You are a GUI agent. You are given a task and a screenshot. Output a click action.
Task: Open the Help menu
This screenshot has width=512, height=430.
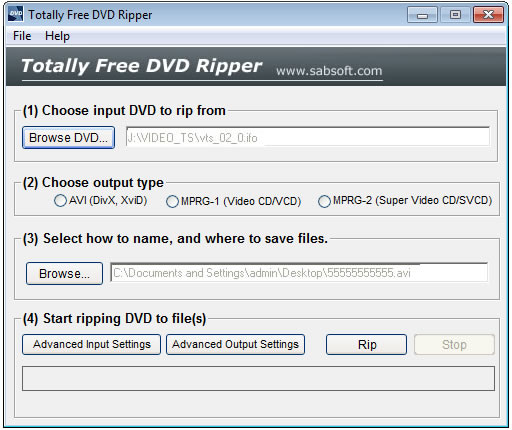(x=57, y=36)
